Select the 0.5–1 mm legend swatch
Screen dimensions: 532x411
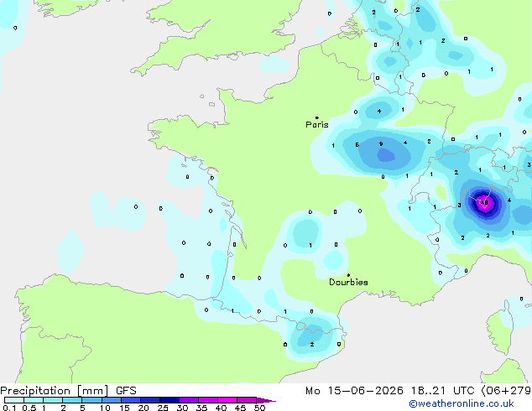[x=34, y=400]
